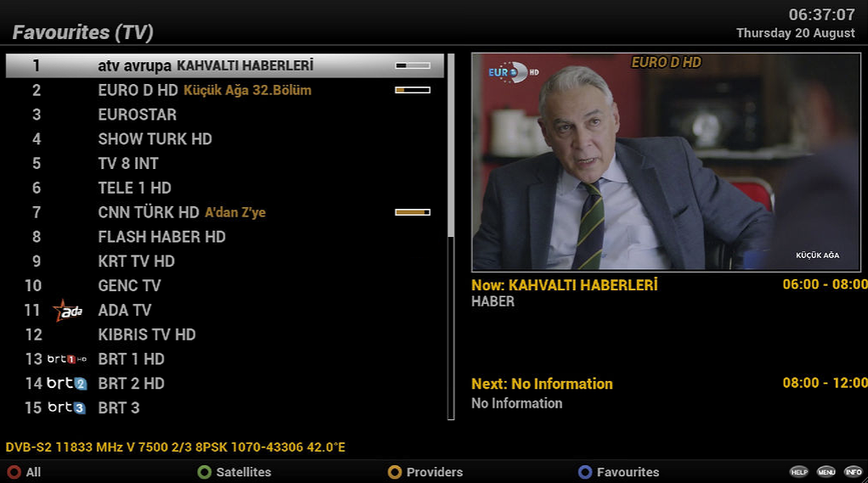Click the live TV preview window

666,162
